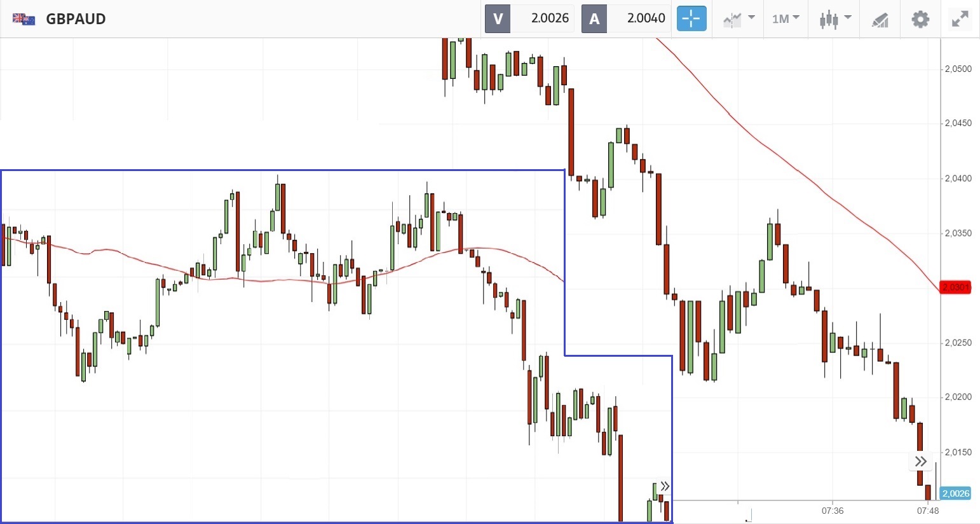Expand chart to fullscreen with arrows icon
The height and width of the screenshot is (524, 980).
click(960, 19)
